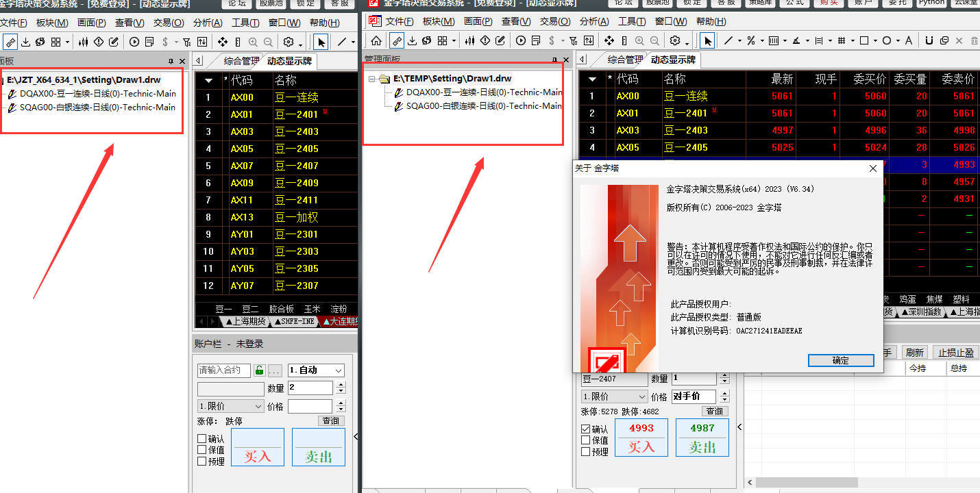The image size is (980, 493).
Task: Open the rectangle tool dropdown arrow in right window
Action: point(874,42)
